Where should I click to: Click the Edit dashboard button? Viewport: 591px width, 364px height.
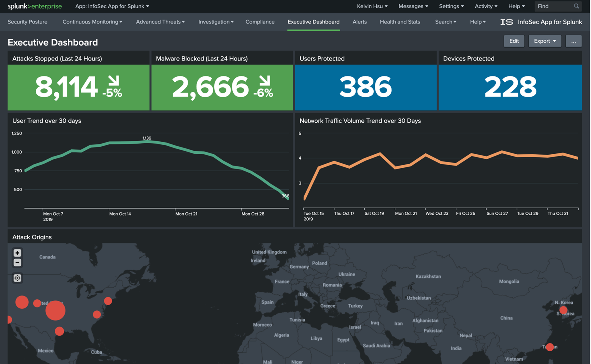pos(514,41)
